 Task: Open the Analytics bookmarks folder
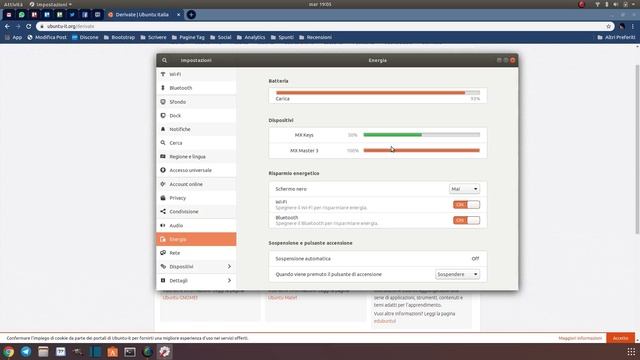(x=251, y=37)
